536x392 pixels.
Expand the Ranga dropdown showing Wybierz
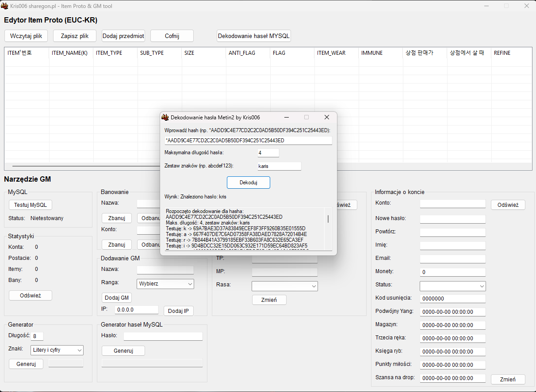click(165, 284)
